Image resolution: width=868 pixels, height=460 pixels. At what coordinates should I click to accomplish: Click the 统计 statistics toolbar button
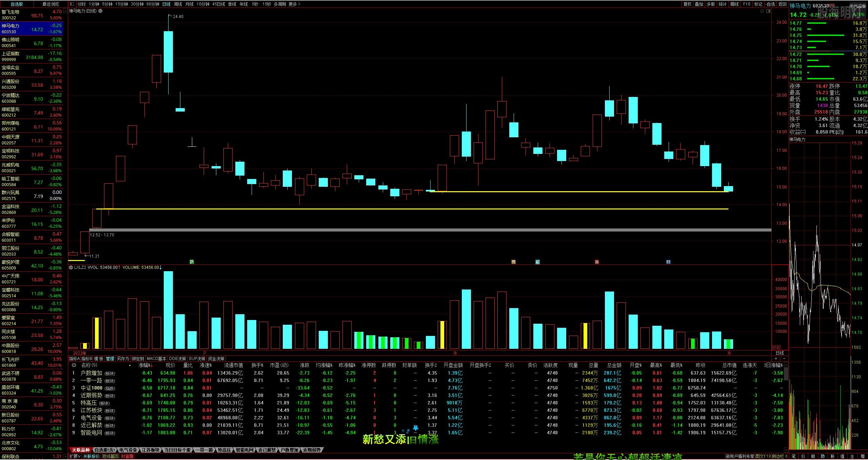click(723, 4)
